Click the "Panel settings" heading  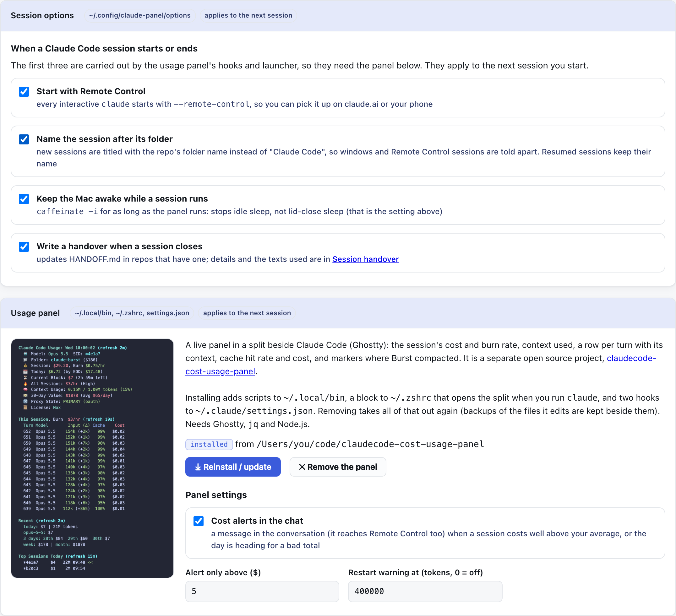coord(216,495)
